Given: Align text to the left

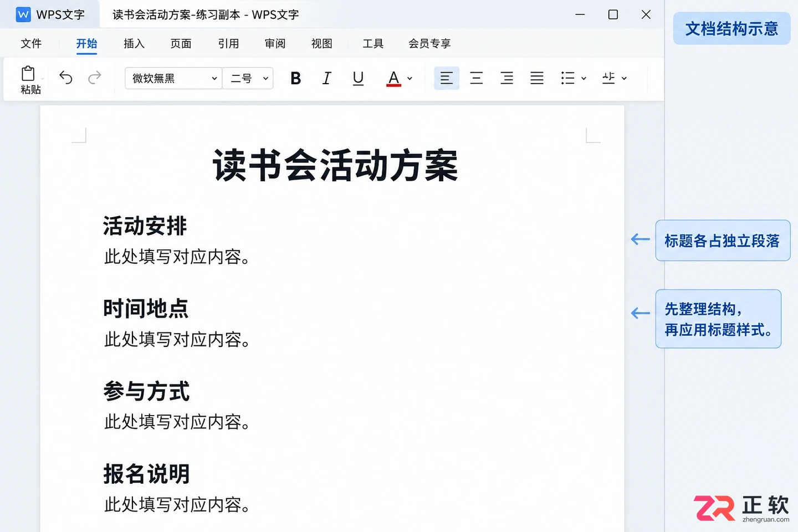Looking at the screenshot, I should [x=446, y=78].
